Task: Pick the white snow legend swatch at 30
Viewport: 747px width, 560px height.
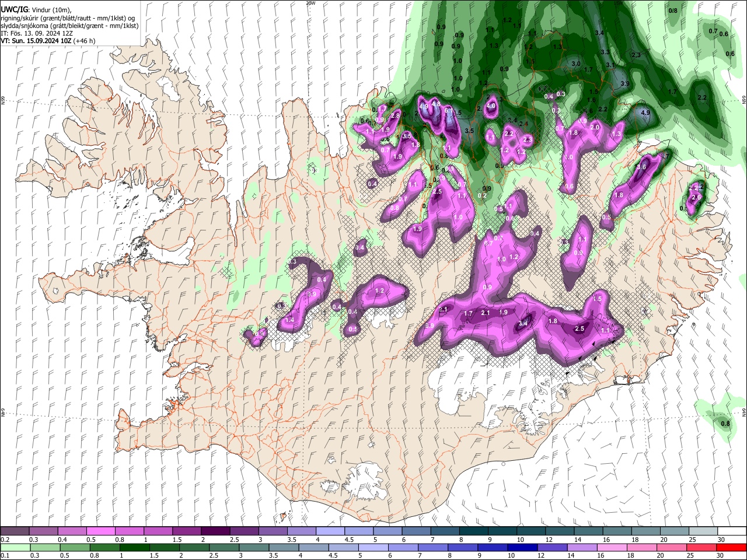Action: 732,531
